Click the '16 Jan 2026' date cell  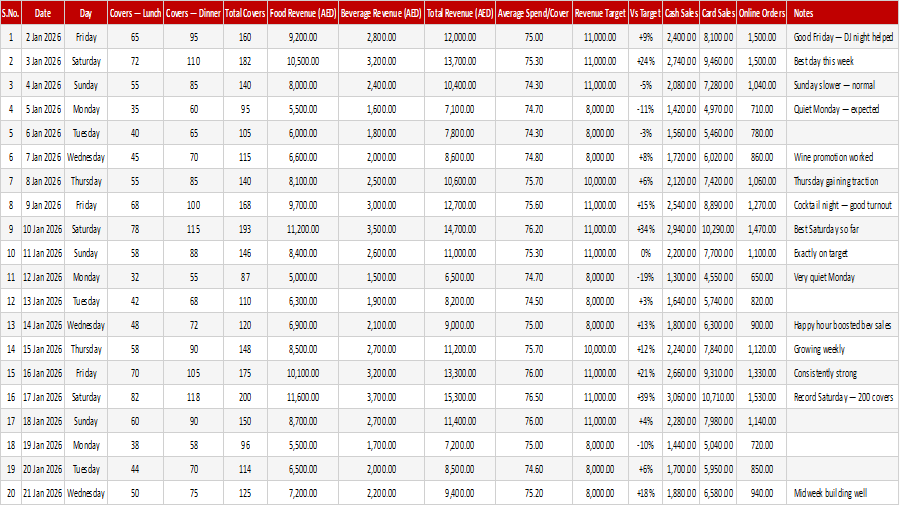(x=43, y=374)
